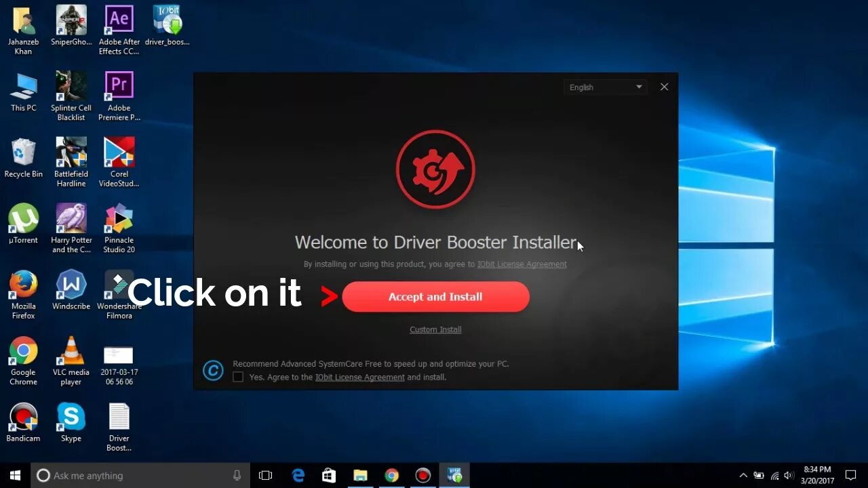
Task: Expand the English language dropdown
Action: click(605, 87)
